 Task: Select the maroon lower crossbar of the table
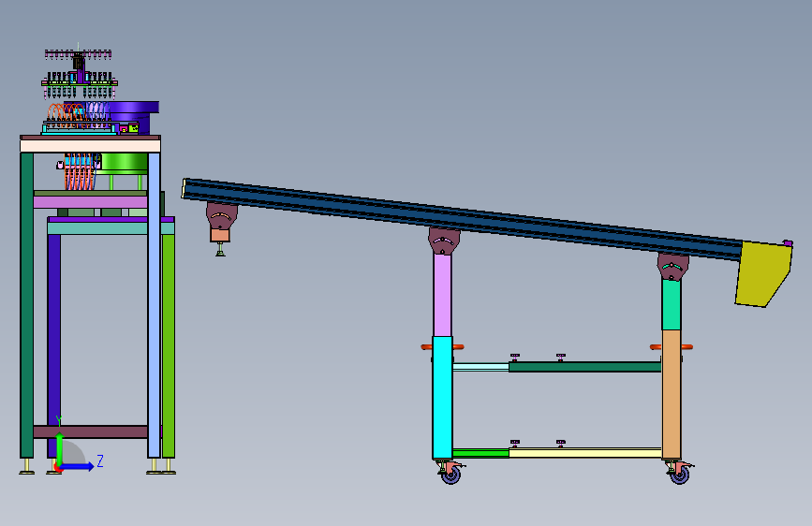pos(91,431)
